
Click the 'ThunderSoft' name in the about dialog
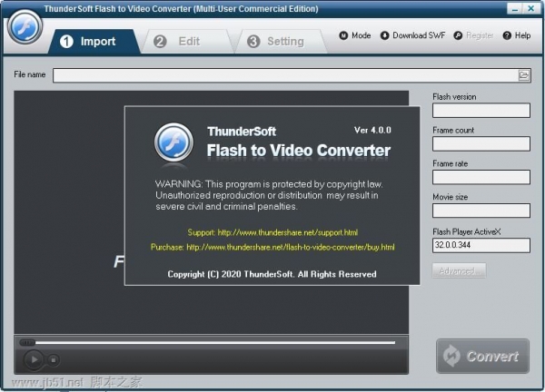tap(242, 132)
